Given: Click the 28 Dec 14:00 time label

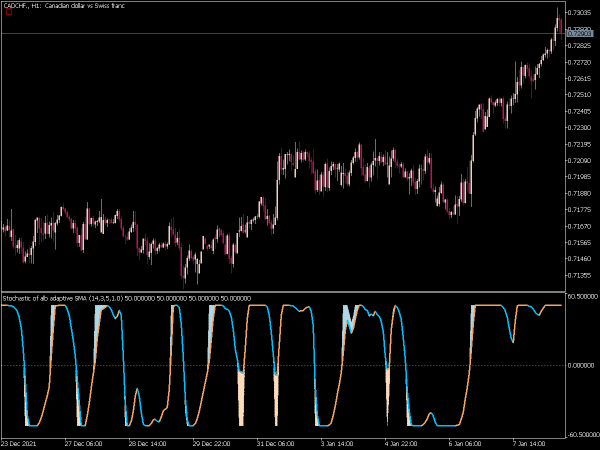Looking at the screenshot, I should [147, 444].
